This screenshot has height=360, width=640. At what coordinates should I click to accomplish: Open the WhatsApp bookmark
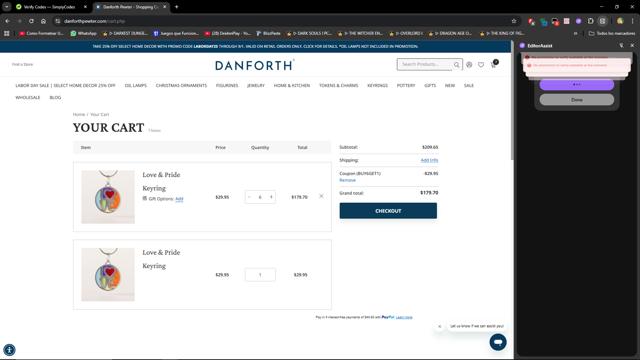[x=84, y=33]
